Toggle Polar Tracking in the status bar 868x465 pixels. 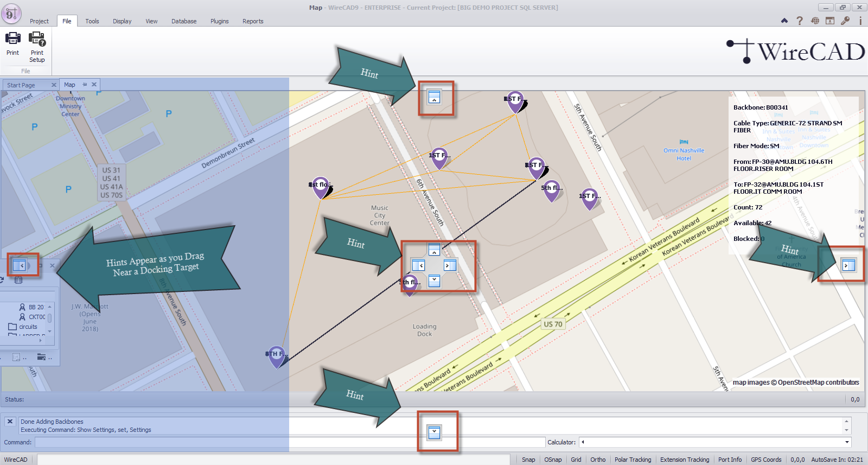click(x=633, y=460)
